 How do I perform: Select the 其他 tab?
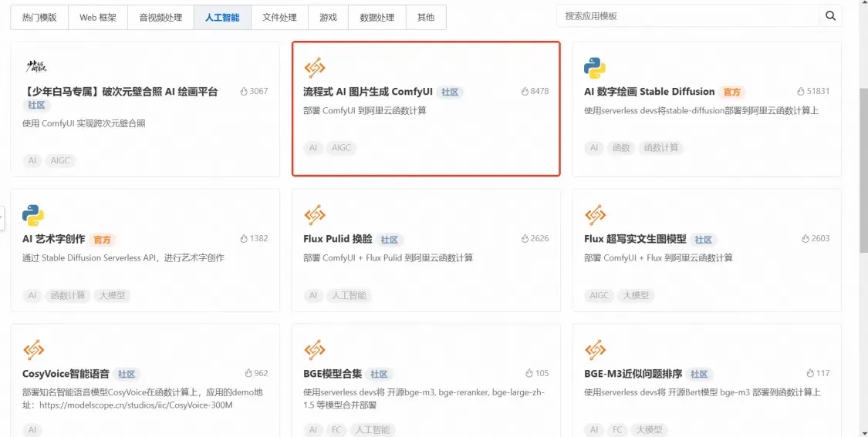click(426, 17)
